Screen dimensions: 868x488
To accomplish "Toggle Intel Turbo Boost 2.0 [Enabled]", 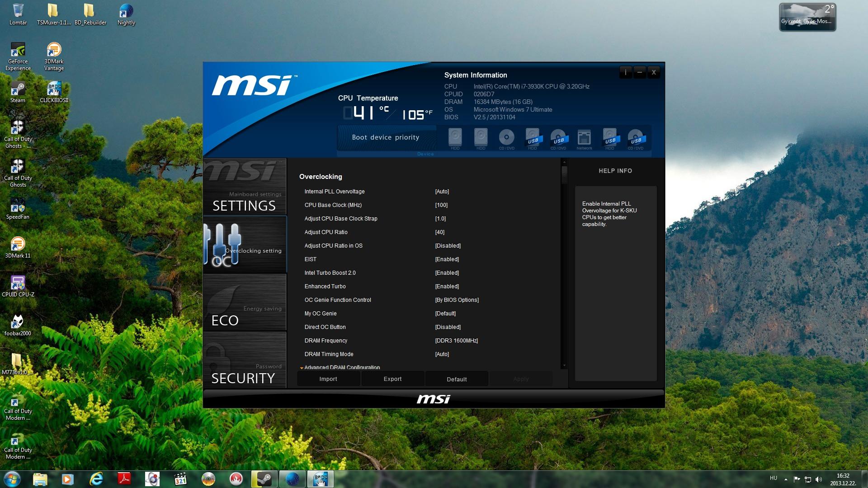I will click(x=447, y=273).
